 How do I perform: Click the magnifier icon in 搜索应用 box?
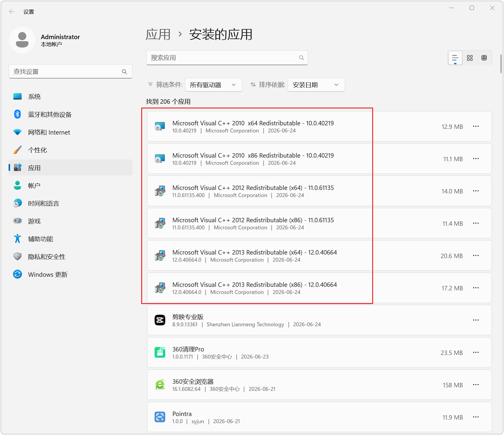click(x=301, y=58)
